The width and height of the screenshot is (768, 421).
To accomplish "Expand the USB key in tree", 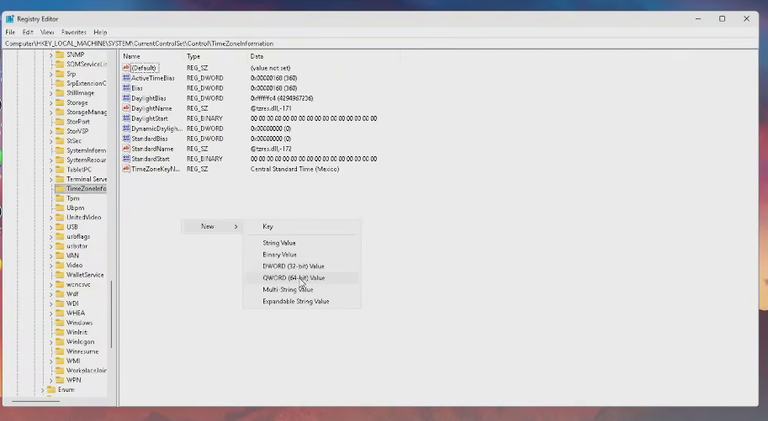I will point(51,227).
